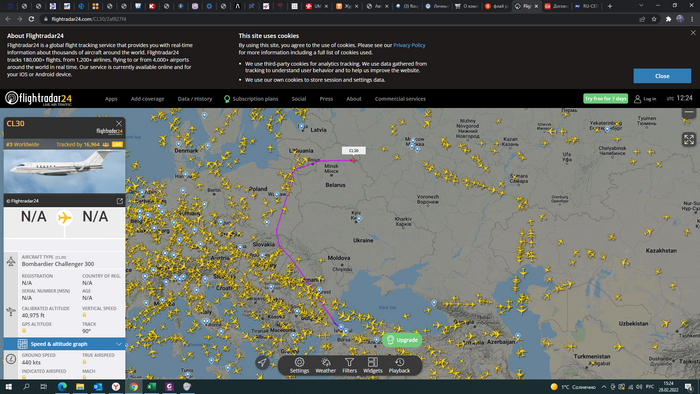Viewport: 700px width, 394px height.
Task: Open the browser profile avatar
Action: pyautogui.click(x=680, y=19)
